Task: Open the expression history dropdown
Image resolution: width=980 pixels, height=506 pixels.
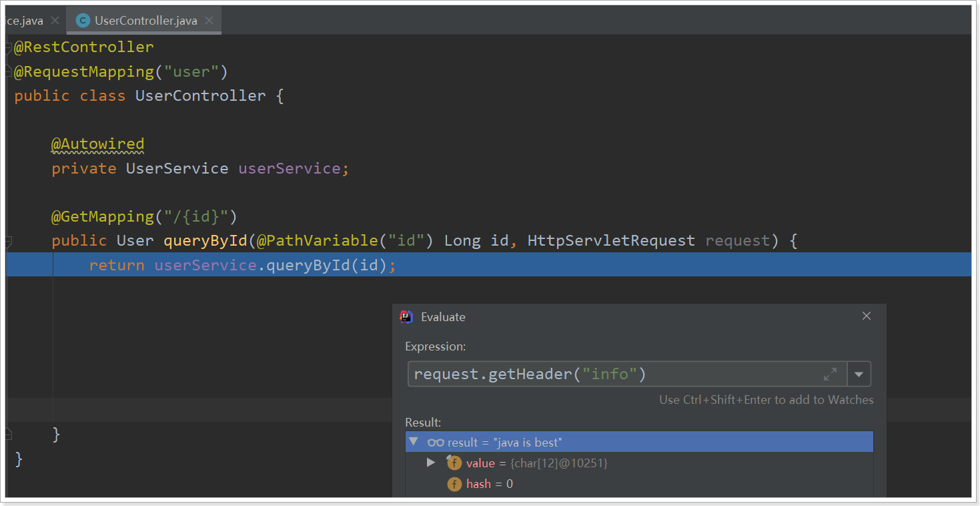Action: 859,374
